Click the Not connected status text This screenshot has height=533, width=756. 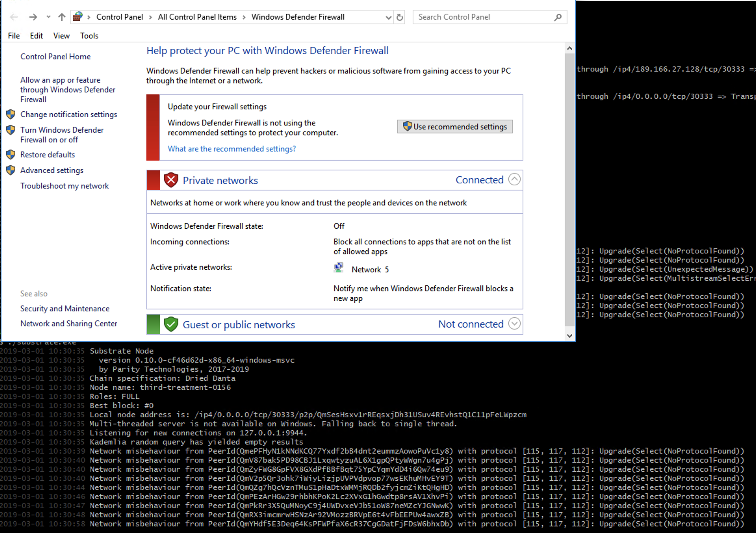[471, 324]
